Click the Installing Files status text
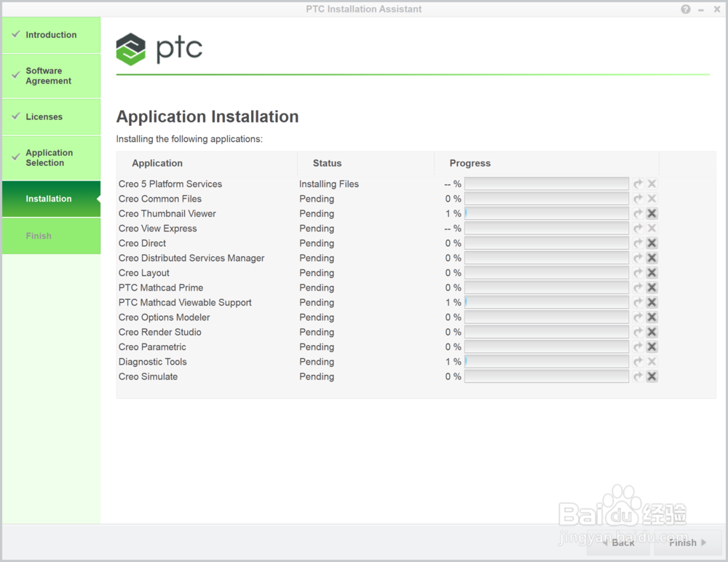The height and width of the screenshot is (562, 728). click(x=329, y=184)
